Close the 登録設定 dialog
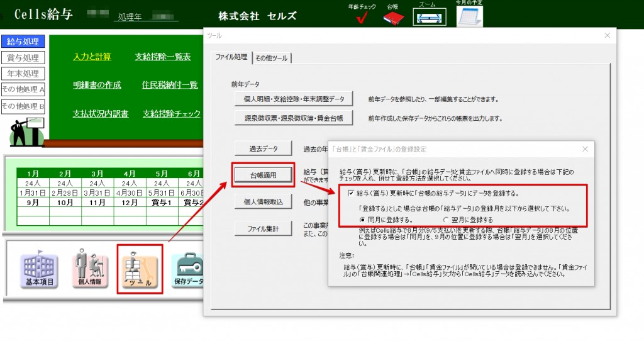 585,149
